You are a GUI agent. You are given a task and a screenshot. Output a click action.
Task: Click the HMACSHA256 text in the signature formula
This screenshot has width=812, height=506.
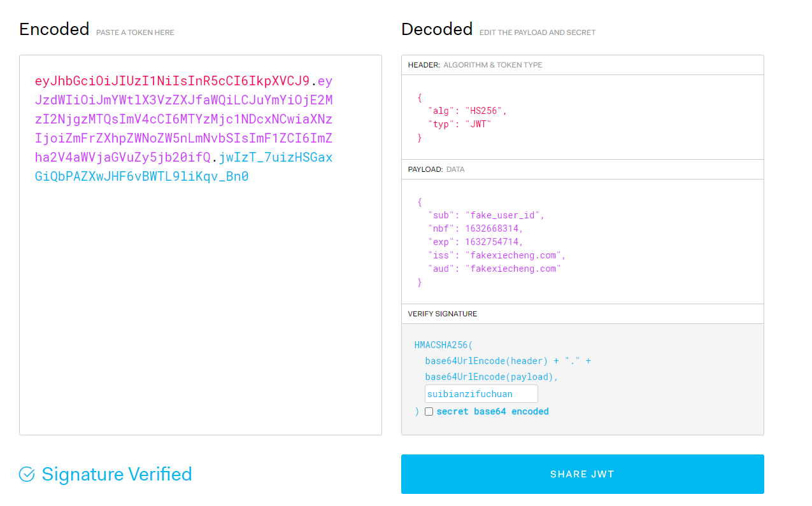coord(440,344)
